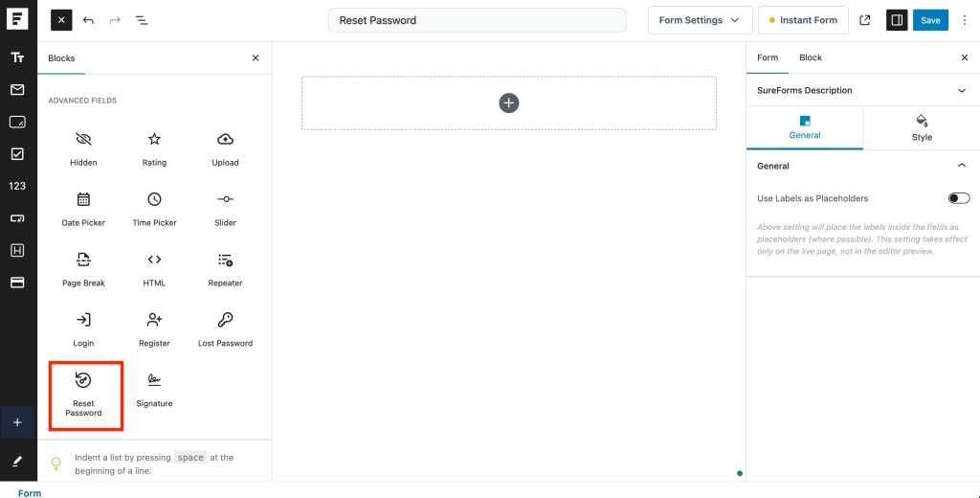
Task: Redo the last undone change
Action: [115, 20]
